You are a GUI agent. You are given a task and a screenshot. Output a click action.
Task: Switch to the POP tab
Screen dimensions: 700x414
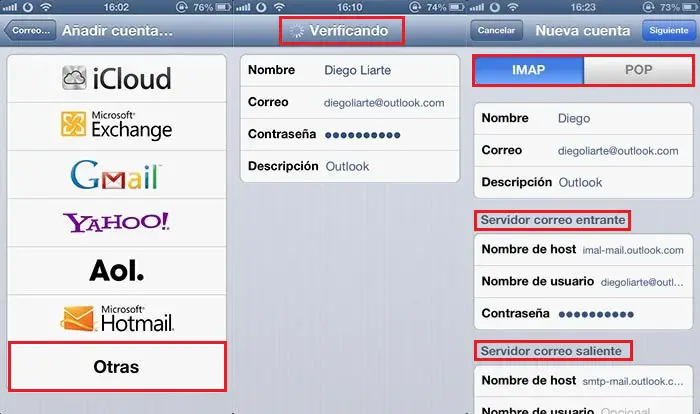point(638,70)
